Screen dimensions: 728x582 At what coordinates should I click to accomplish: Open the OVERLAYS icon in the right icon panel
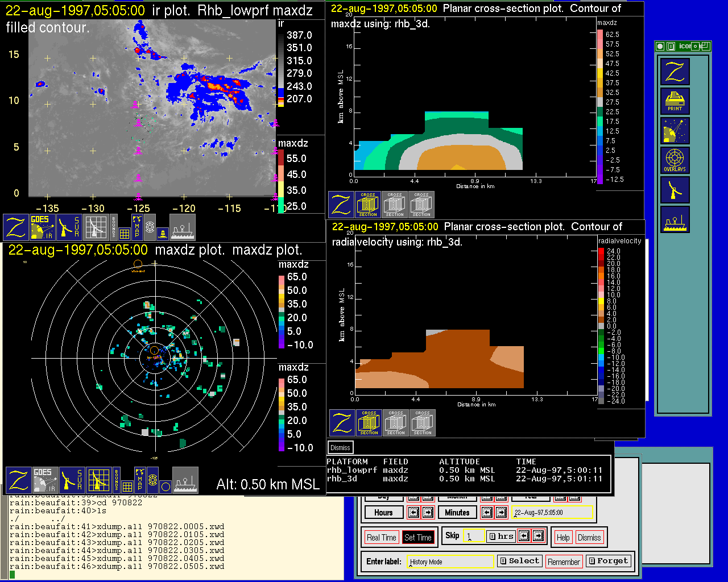[675, 161]
